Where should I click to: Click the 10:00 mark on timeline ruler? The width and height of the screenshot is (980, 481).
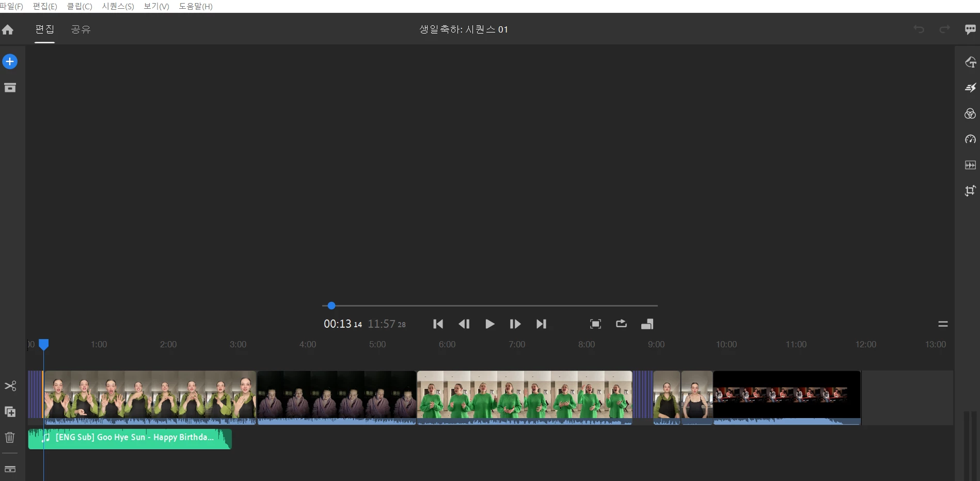point(726,344)
